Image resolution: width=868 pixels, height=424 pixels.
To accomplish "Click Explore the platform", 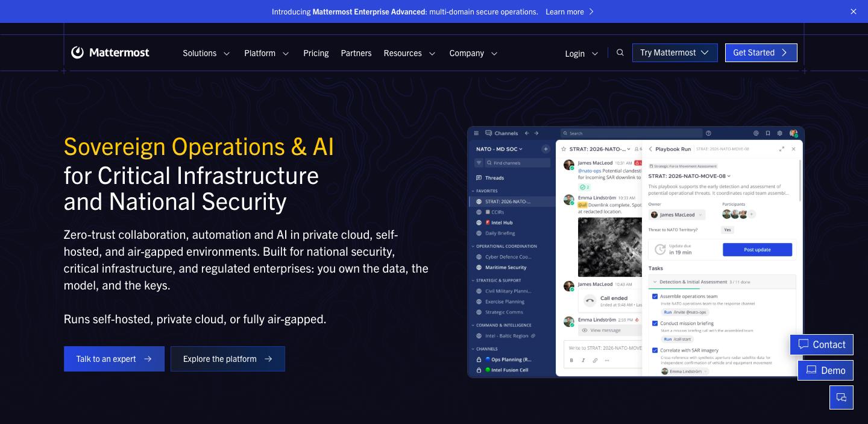I will point(228,359).
